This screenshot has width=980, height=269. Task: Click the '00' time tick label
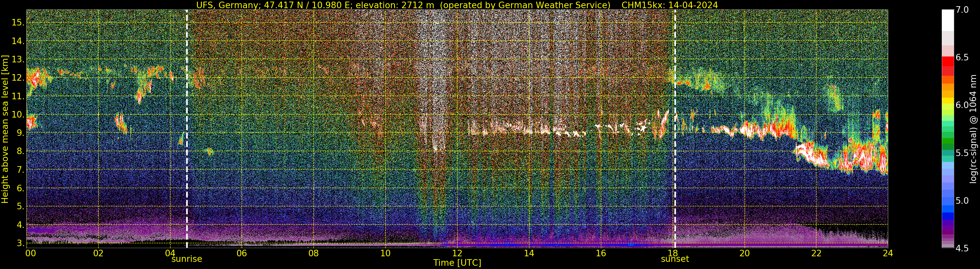coord(30,253)
